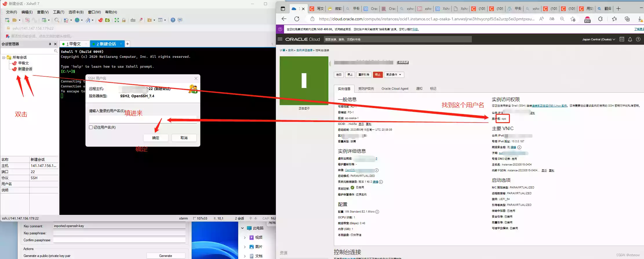The image size is (644, 259).
Task: Open the 标记 tab on Oracle page
Action: pos(433,89)
